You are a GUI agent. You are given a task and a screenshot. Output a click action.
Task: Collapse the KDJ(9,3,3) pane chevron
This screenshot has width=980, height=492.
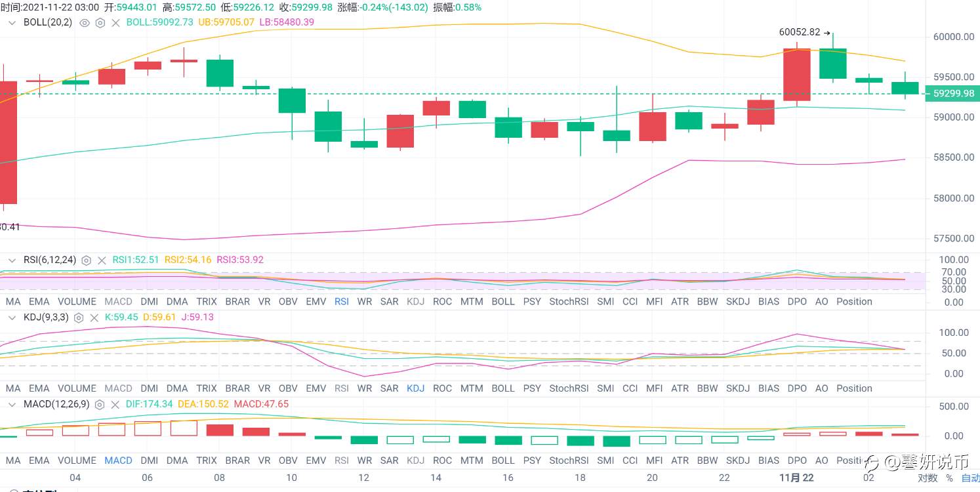[x=12, y=318]
